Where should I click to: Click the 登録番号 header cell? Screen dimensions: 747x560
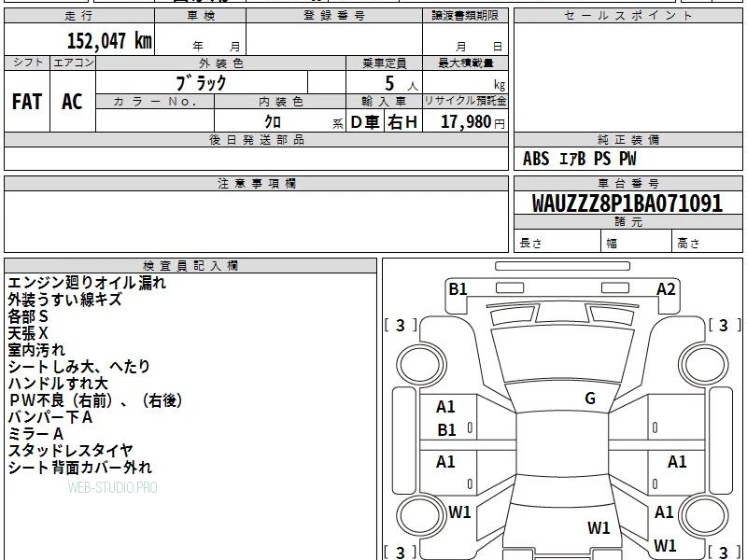[334, 16]
